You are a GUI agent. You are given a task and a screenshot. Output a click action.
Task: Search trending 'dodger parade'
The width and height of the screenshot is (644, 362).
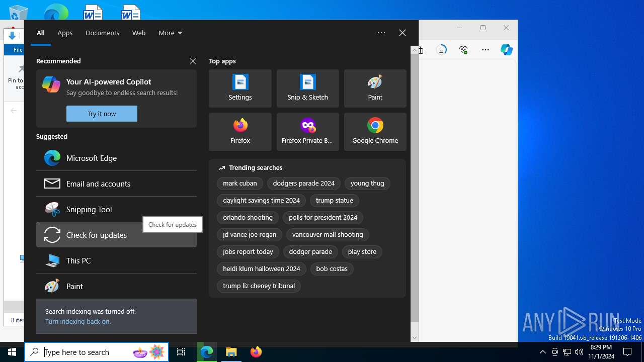[310, 252]
